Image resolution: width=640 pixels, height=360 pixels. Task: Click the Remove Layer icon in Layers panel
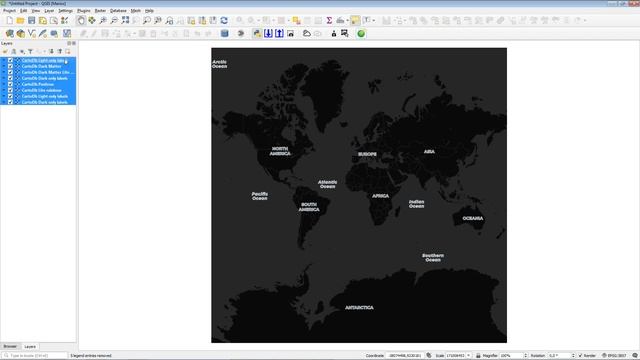[x=68, y=51]
